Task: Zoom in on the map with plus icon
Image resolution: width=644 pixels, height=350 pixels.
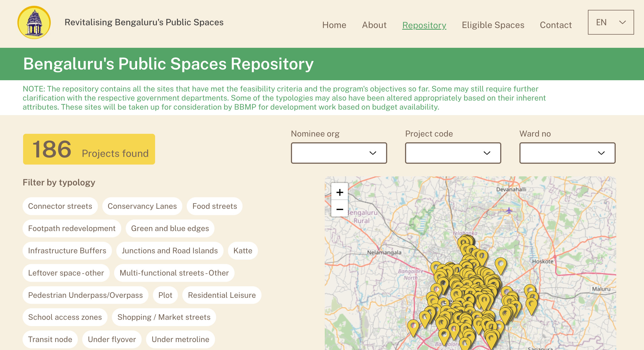Action: coord(340,192)
